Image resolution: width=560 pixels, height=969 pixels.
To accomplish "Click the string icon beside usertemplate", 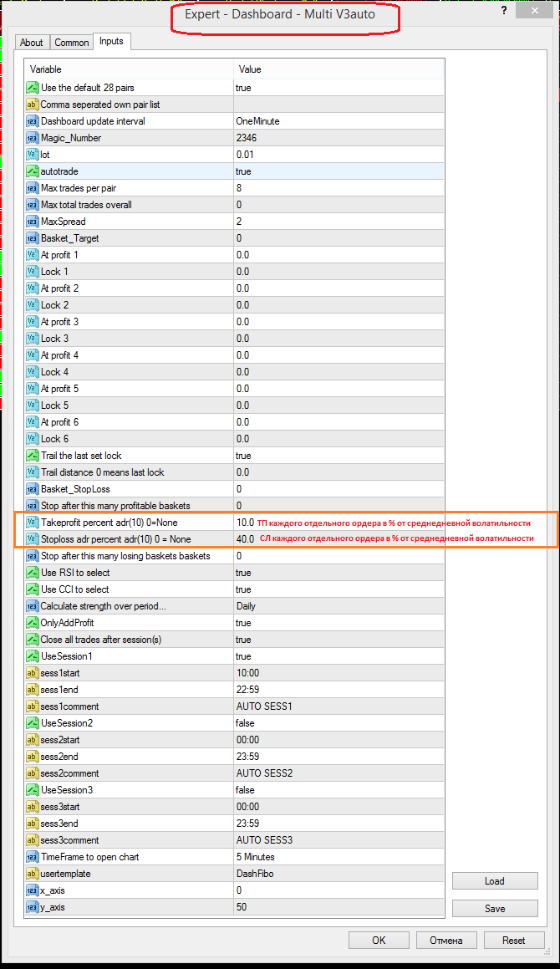I will coord(32,874).
